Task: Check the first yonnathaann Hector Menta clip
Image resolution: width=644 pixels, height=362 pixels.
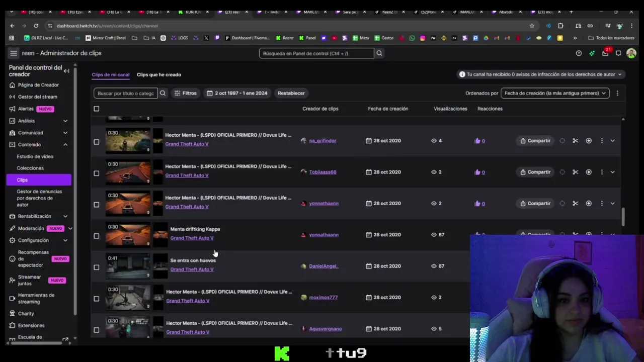Action: 97,205
